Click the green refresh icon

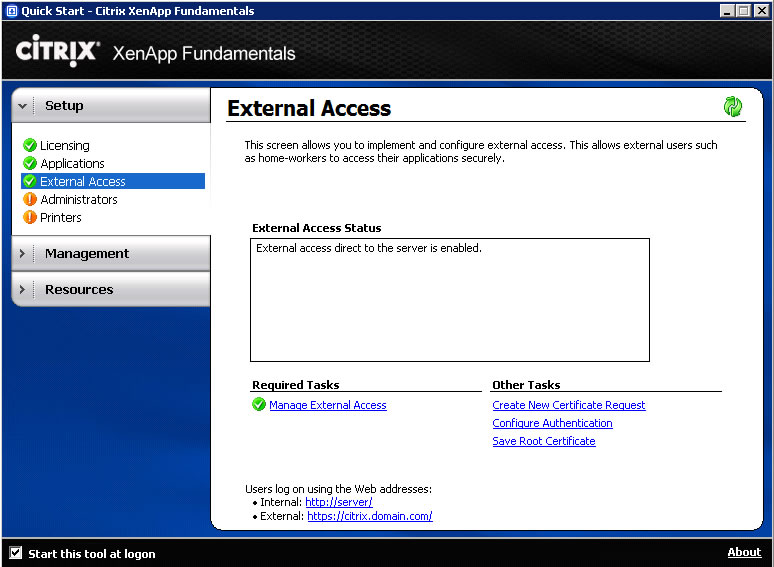[x=733, y=106]
